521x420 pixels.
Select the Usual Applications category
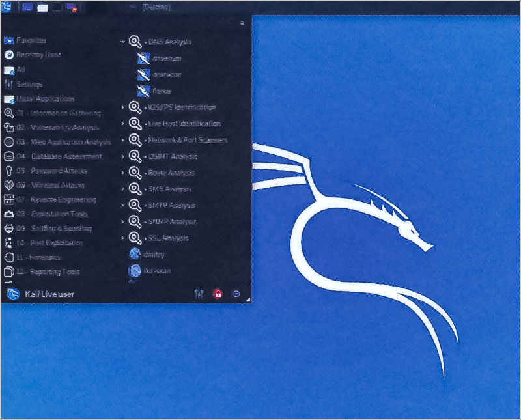(x=39, y=99)
